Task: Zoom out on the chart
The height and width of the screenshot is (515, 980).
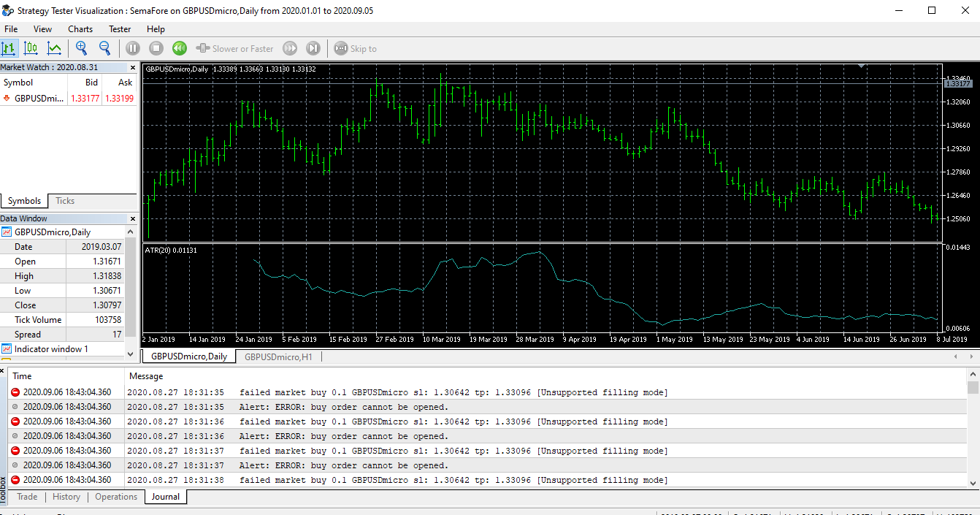Action: [104, 48]
